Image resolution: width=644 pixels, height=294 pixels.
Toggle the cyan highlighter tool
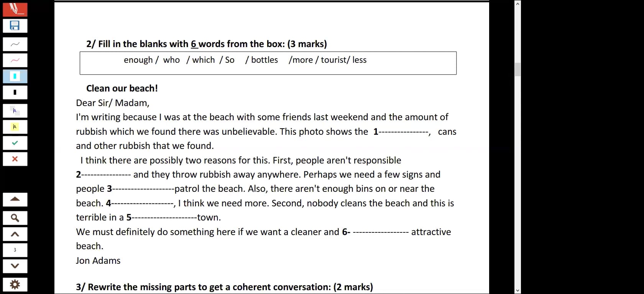point(15,76)
